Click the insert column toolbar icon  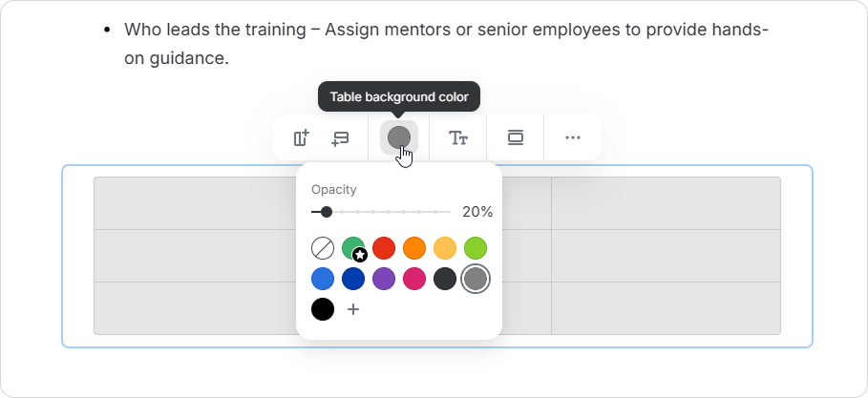click(302, 138)
